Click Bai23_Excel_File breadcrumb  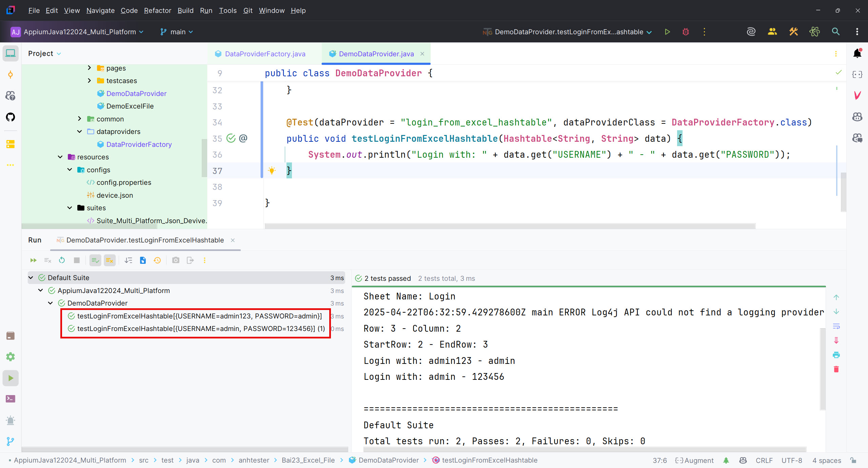pyautogui.click(x=308, y=460)
